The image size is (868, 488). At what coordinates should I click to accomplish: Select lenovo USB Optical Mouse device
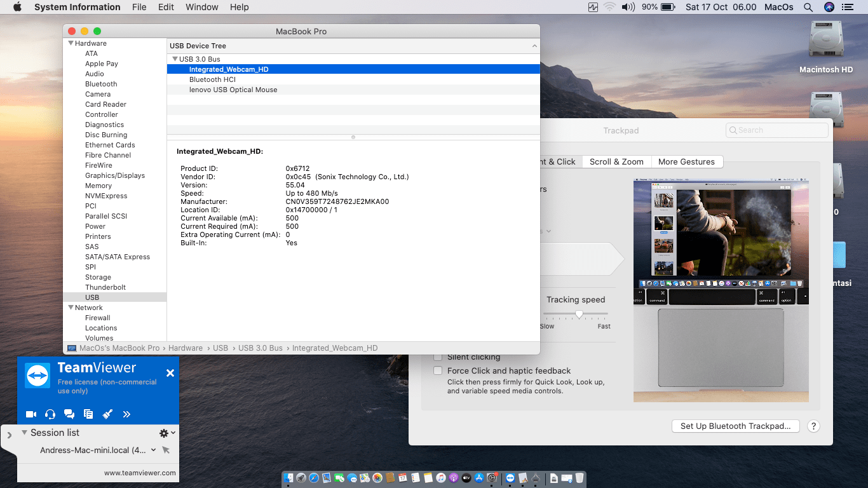point(353,90)
